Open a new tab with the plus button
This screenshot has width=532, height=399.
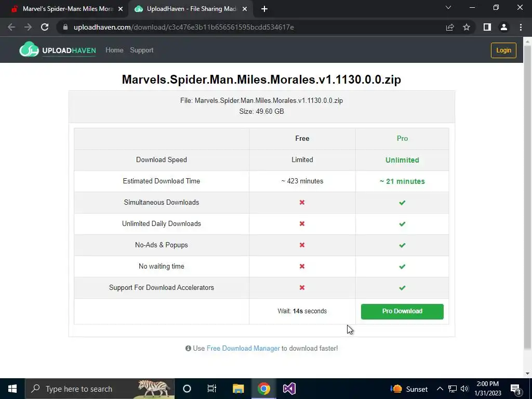click(x=264, y=9)
